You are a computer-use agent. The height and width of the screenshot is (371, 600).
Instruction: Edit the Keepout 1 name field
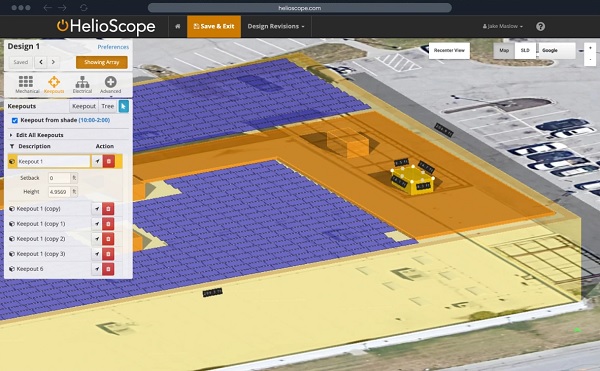[x=54, y=161]
